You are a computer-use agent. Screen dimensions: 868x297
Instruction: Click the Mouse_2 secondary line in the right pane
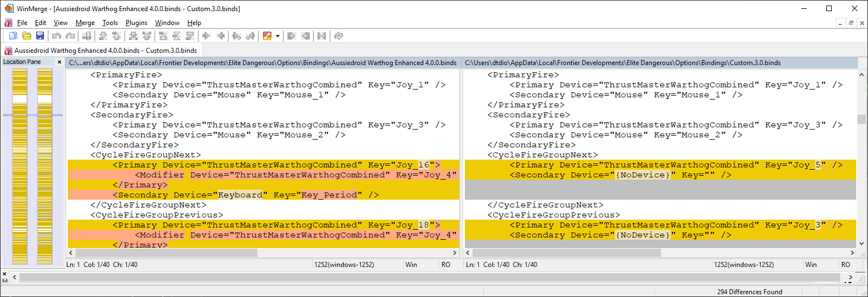pyautogui.click(x=627, y=135)
